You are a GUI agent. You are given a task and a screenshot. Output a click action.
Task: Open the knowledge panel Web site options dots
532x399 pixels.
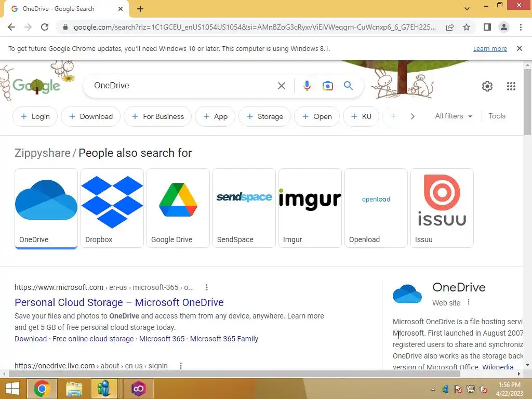[x=469, y=302]
